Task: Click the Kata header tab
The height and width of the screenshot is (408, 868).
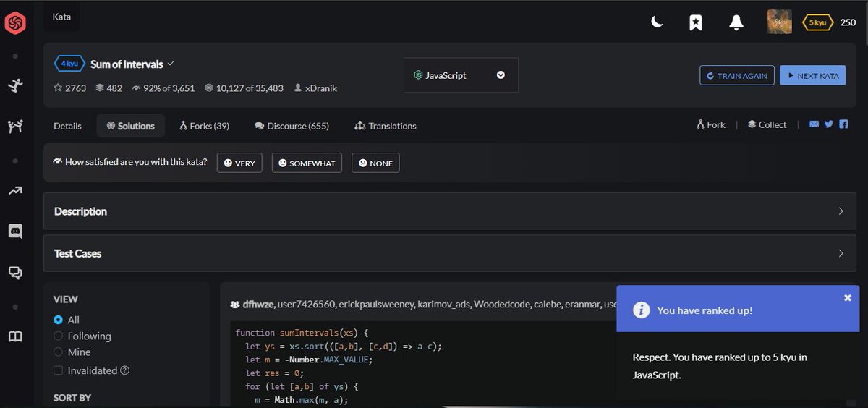Action: tap(61, 17)
